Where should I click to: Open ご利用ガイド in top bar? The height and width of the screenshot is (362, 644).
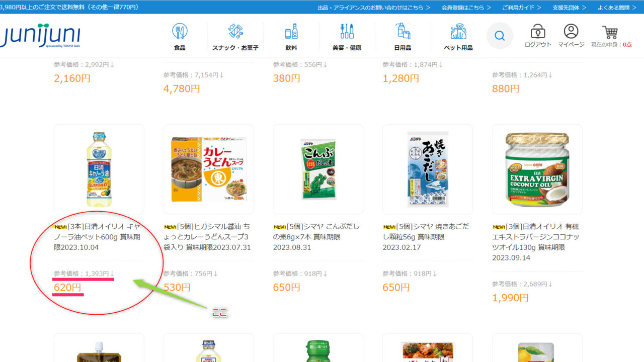tap(522, 8)
